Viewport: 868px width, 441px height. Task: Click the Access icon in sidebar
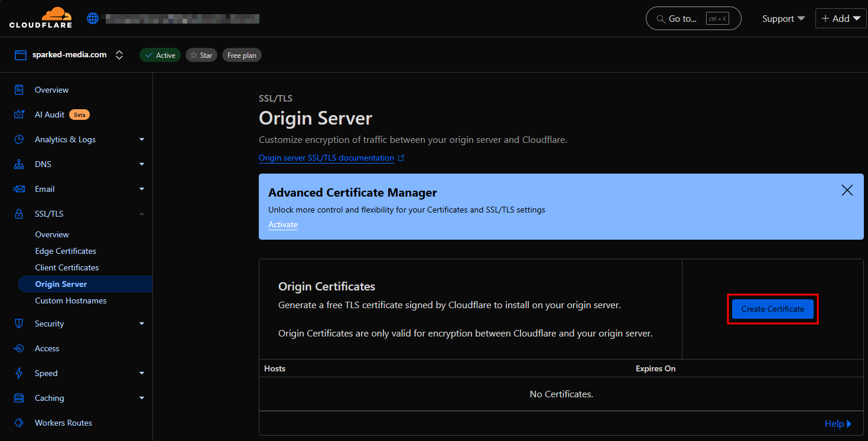click(x=19, y=348)
